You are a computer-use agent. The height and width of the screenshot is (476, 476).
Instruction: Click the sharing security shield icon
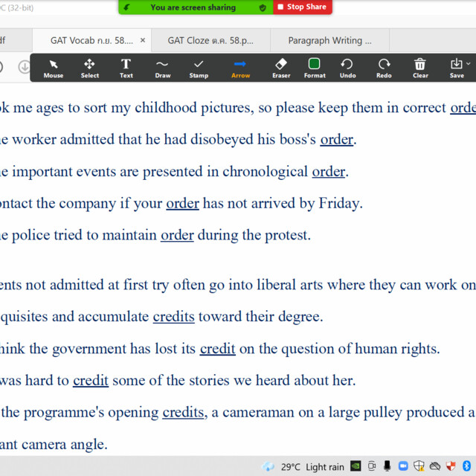pos(263,7)
